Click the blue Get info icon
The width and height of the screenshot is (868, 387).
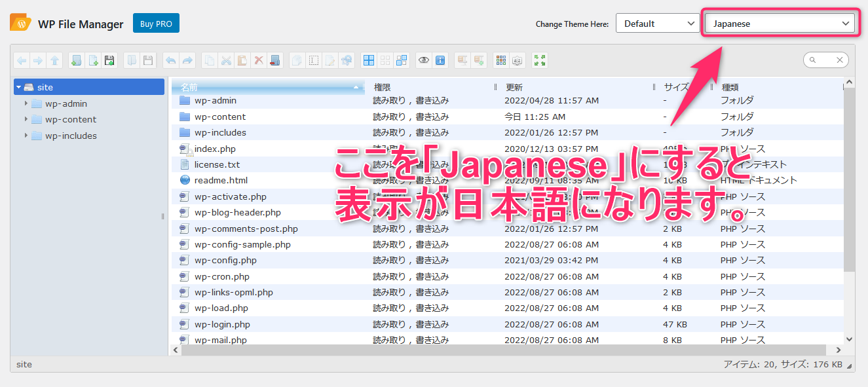[x=440, y=60]
